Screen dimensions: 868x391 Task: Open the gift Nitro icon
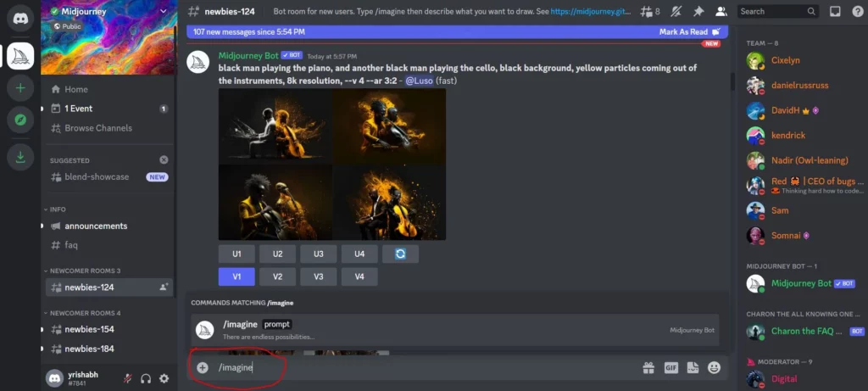coord(648,367)
